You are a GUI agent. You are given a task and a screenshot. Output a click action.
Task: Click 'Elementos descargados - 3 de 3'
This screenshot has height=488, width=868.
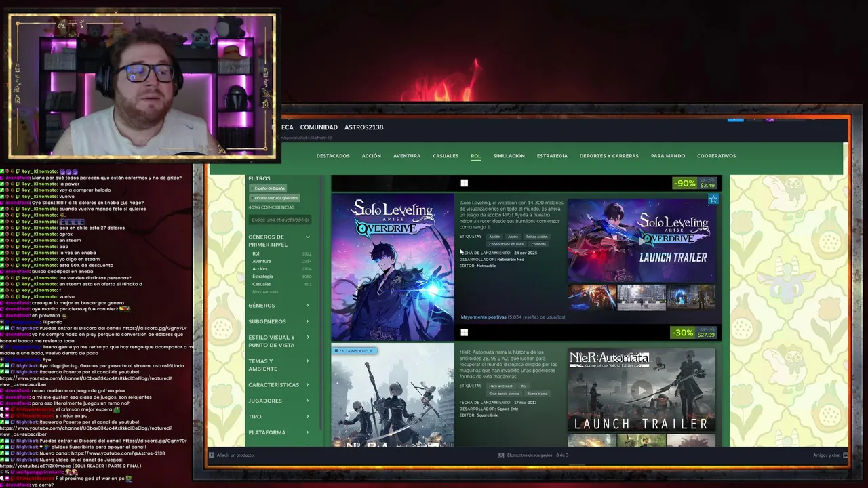[x=538, y=455]
